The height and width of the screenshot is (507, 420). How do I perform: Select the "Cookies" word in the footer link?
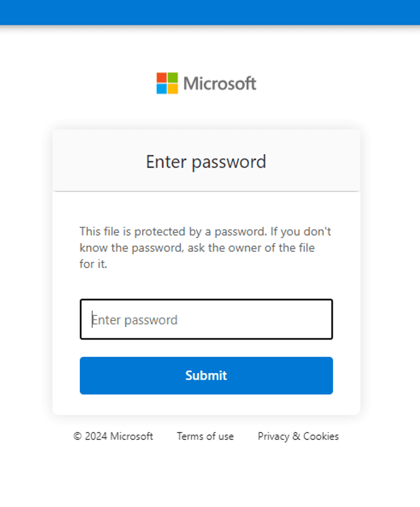pyautogui.click(x=321, y=436)
